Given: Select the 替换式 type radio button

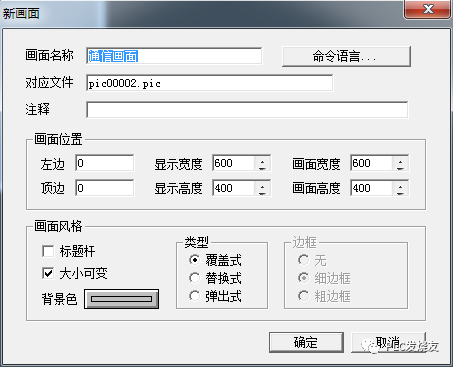Looking at the screenshot, I should pyautogui.click(x=194, y=278).
